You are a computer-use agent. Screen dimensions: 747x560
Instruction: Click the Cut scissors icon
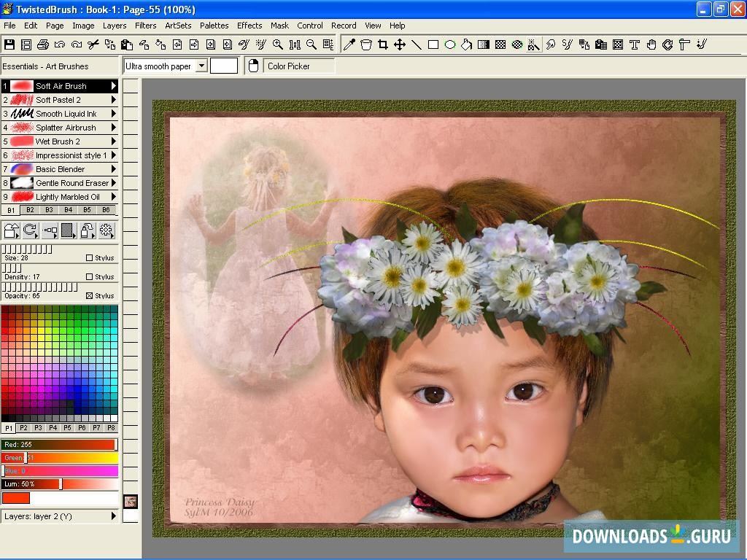tap(93, 44)
